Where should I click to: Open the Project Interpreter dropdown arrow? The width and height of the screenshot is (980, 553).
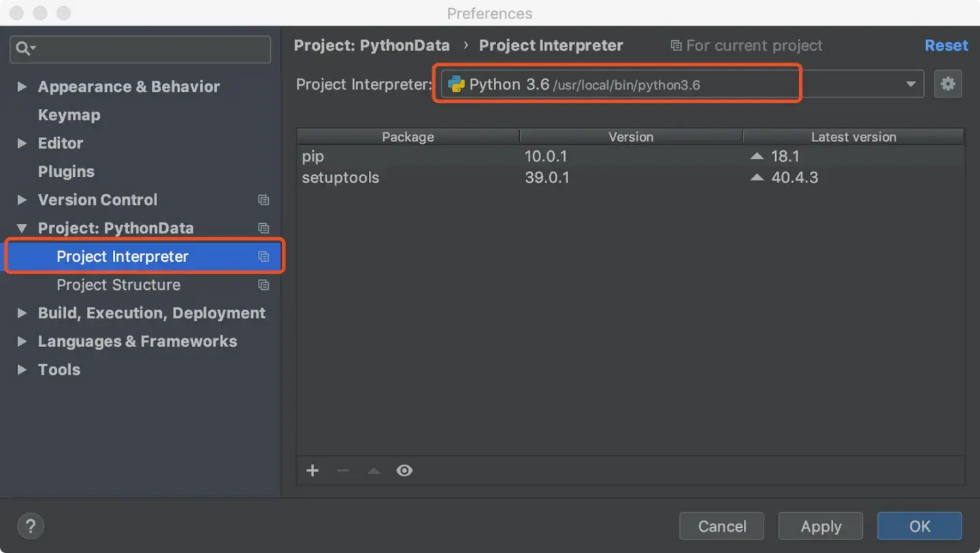point(911,84)
